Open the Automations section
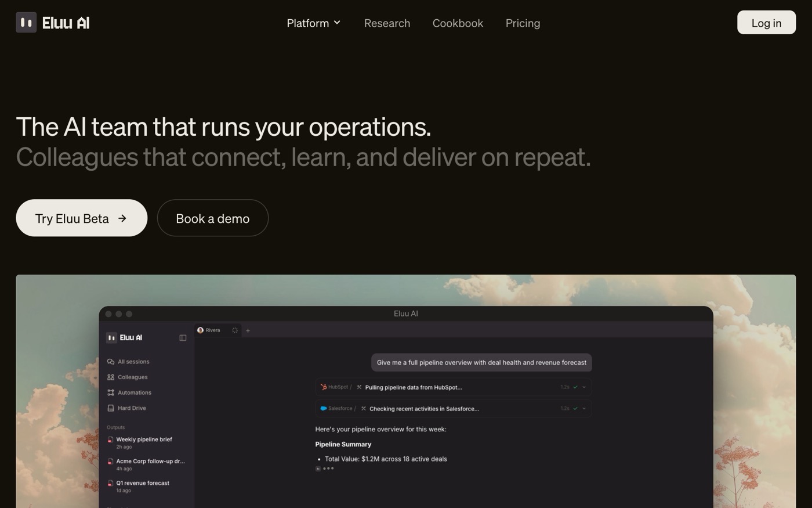 [x=129, y=392]
